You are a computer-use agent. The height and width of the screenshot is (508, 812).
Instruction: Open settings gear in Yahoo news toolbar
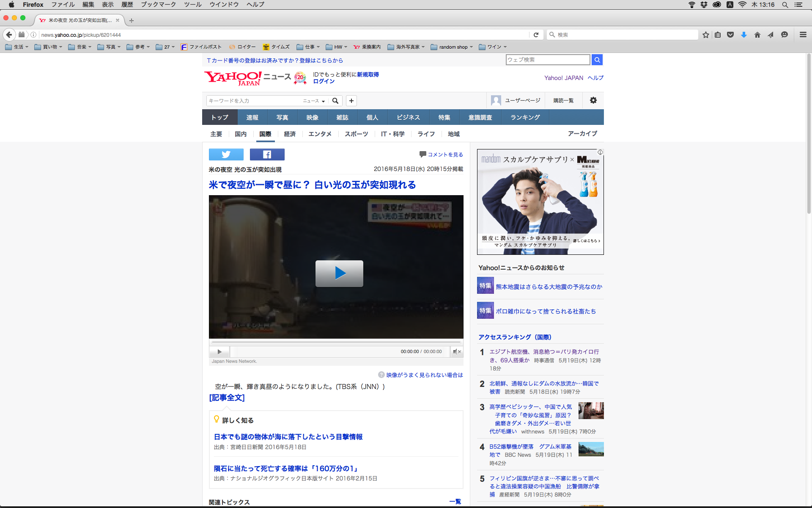pyautogui.click(x=593, y=100)
